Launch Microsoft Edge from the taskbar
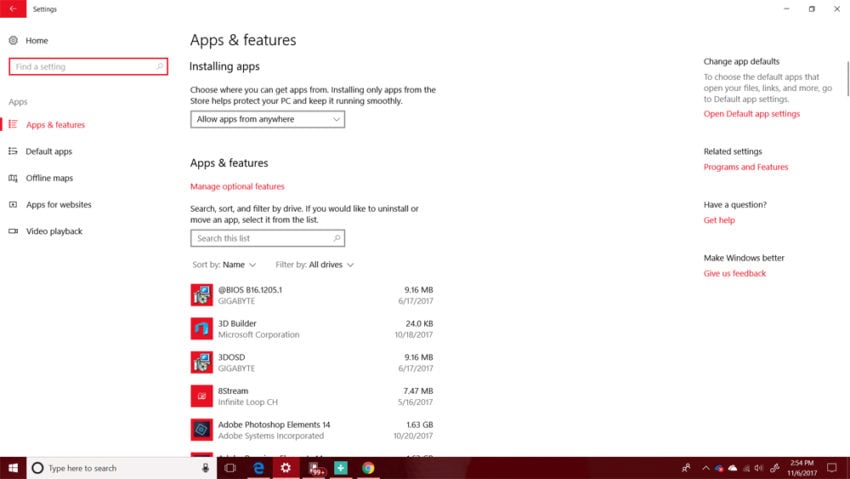This screenshot has height=479, width=850. (259, 468)
